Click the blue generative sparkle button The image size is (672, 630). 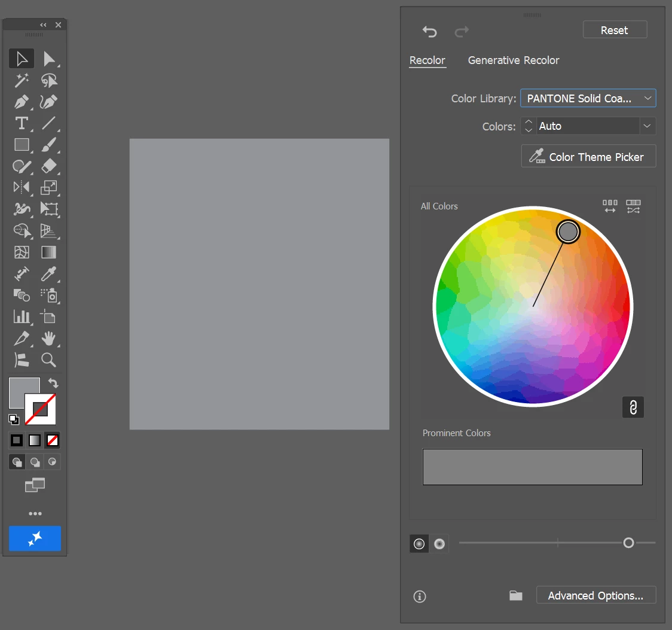[x=35, y=538]
